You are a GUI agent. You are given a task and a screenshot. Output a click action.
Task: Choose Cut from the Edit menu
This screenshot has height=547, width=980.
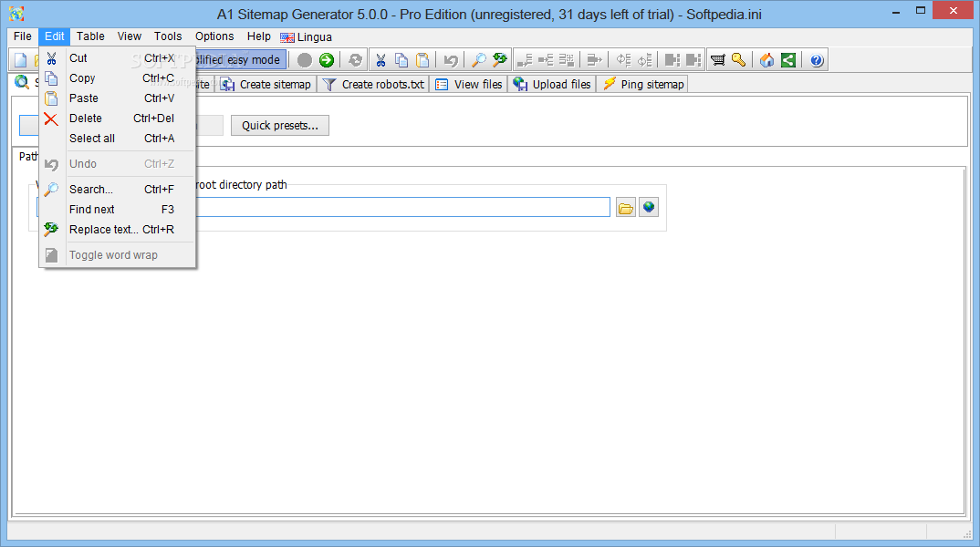(118, 58)
